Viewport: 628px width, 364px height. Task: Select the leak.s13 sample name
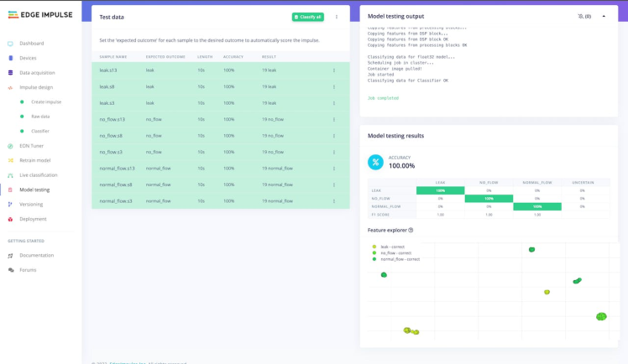(x=108, y=70)
